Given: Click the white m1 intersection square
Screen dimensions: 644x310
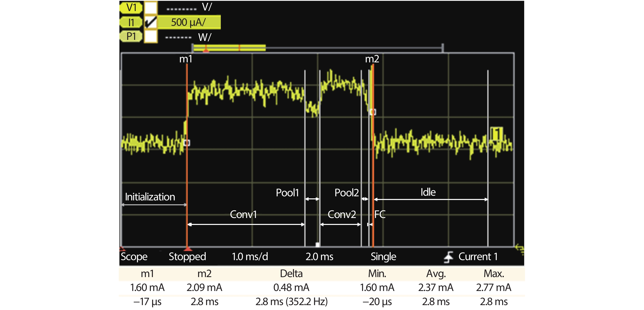Looking at the screenshot, I should click(187, 143).
